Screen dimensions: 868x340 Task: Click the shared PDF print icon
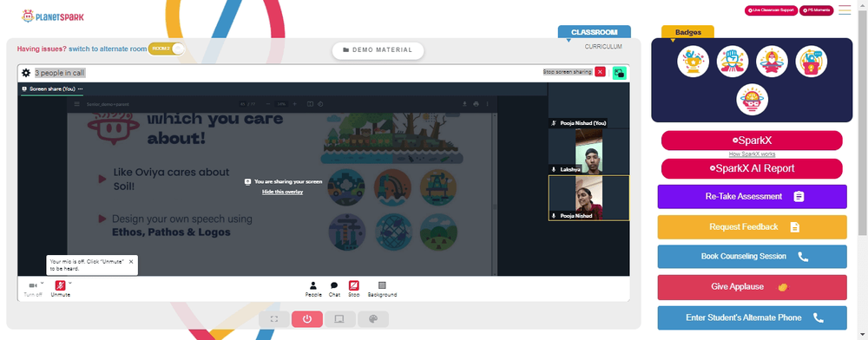point(476,103)
